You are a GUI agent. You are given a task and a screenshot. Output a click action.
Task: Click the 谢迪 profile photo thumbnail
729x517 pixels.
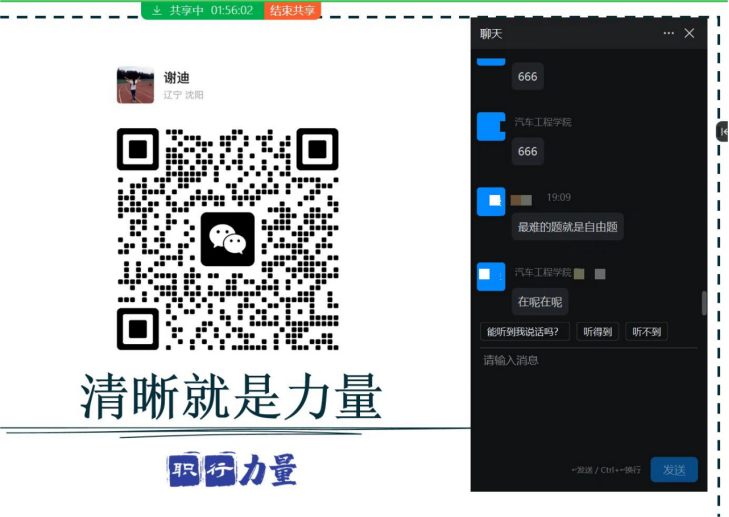135,85
